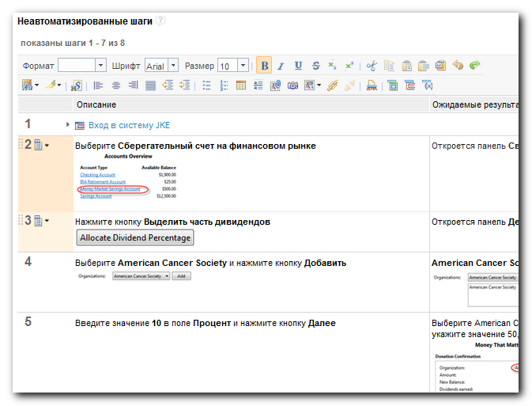Click the help question mark icon
The image size is (532, 406).
[x=160, y=21]
